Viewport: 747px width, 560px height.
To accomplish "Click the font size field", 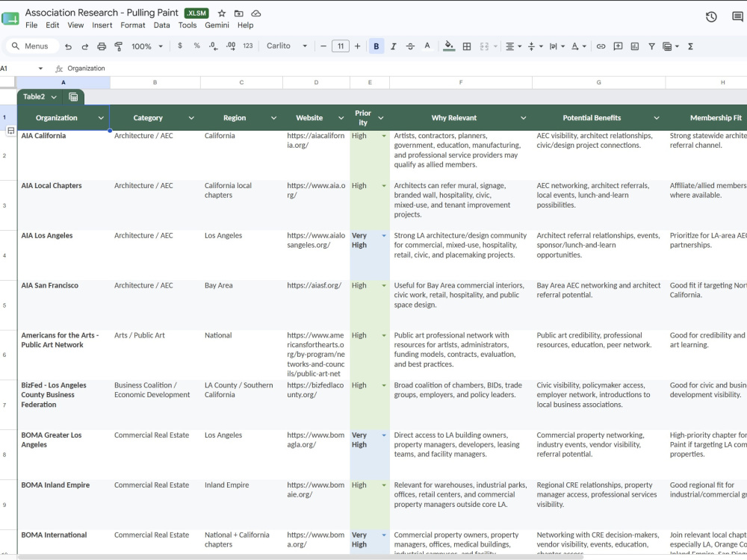I will click(x=340, y=46).
